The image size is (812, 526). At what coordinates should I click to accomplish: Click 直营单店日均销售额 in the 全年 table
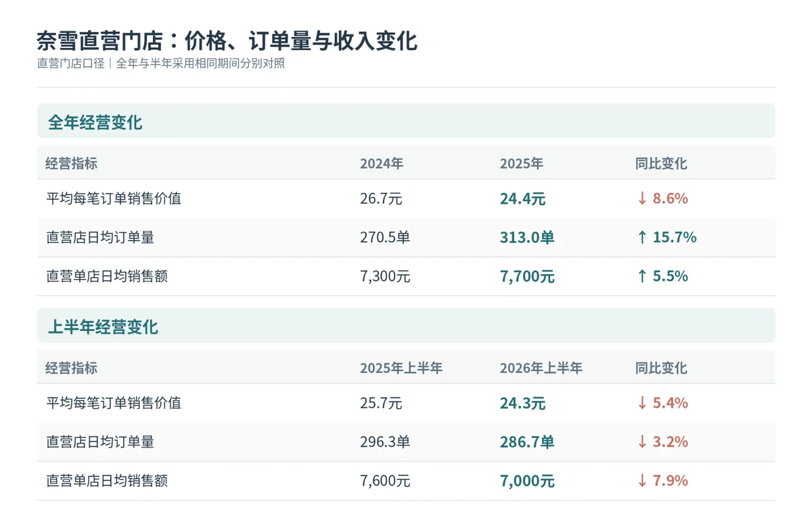107,276
